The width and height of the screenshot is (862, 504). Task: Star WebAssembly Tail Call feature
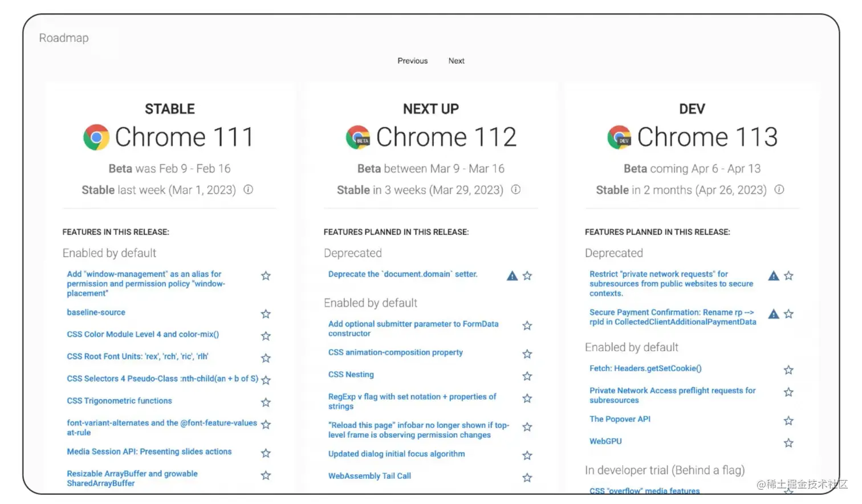[x=527, y=478]
